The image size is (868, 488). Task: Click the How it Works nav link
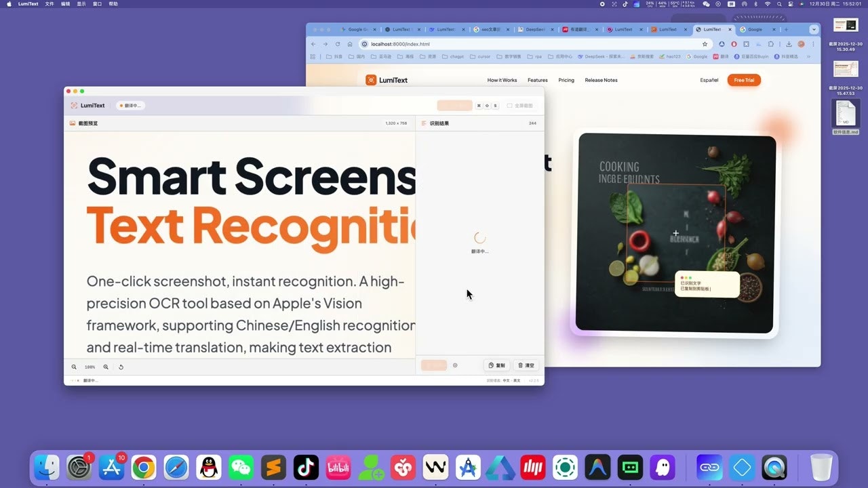(502, 80)
